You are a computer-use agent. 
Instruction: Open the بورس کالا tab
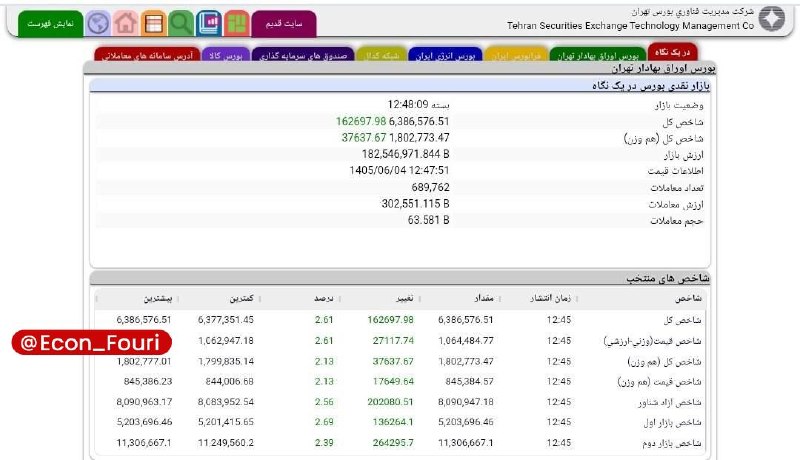pos(226,55)
